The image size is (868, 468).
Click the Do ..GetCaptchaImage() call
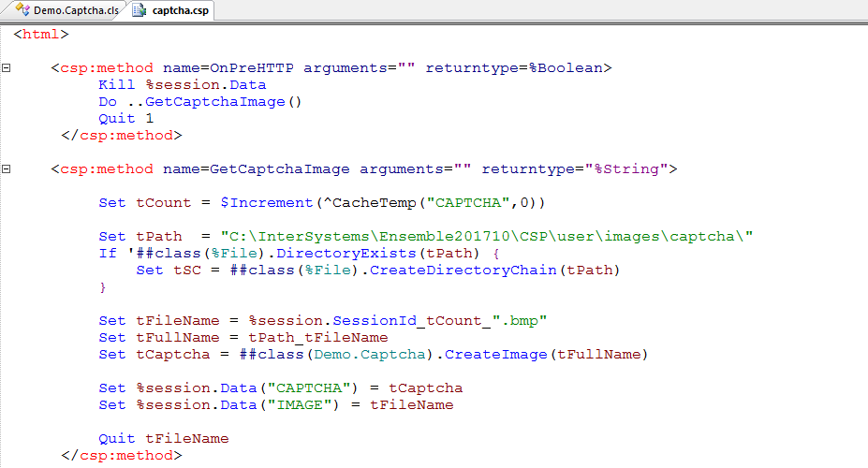point(200,102)
